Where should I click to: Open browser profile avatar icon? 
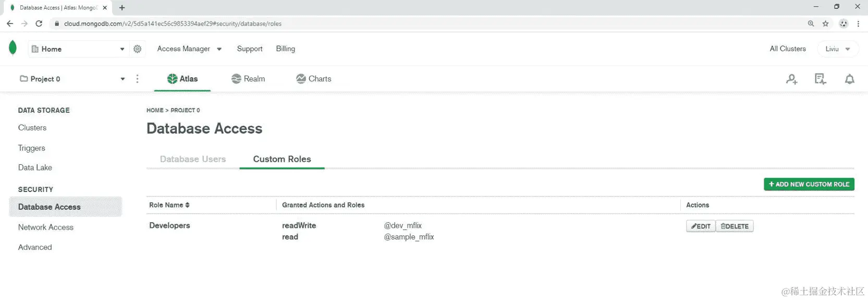[843, 23]
